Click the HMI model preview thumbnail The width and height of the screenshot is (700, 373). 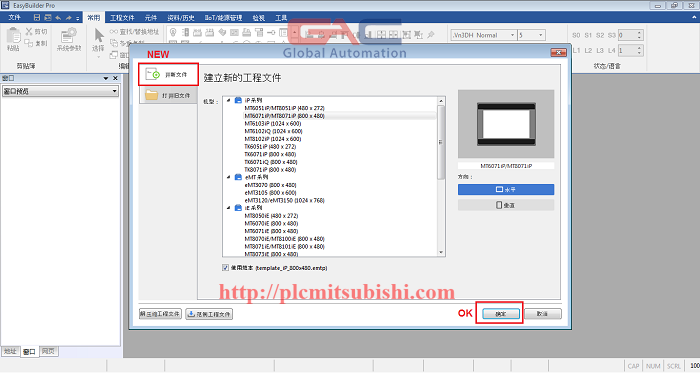(506, 124)
